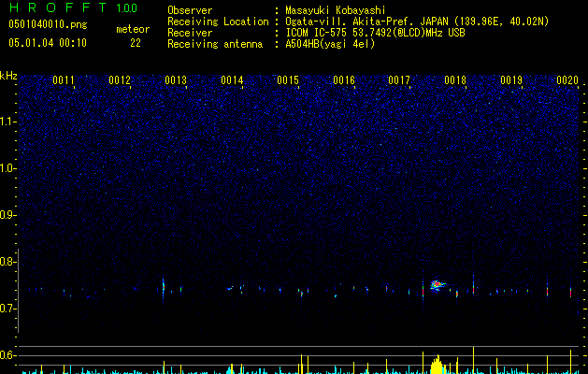Select the Receiver ICOM IC-575 line
Viewport: 588px width, 374px height.
point(316,33)
